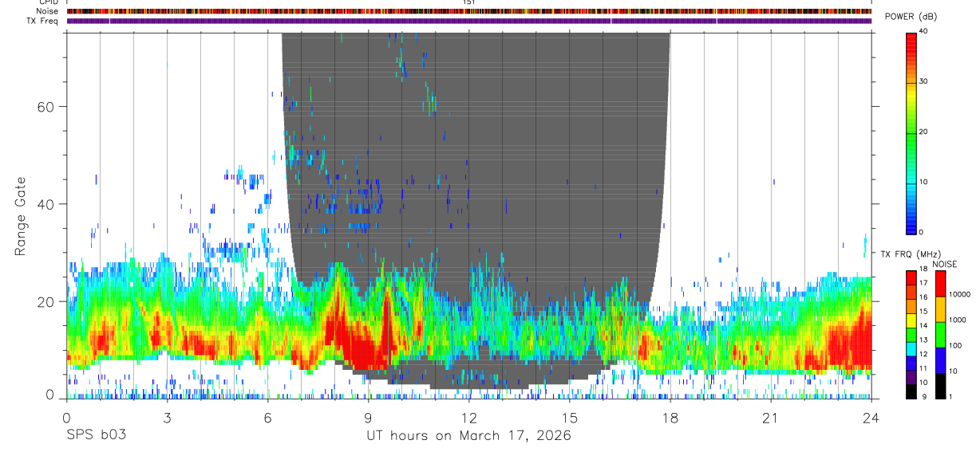
Task: Click the 'Noise' row label at top
Action: pyautogui.click(x=48, y=12)
